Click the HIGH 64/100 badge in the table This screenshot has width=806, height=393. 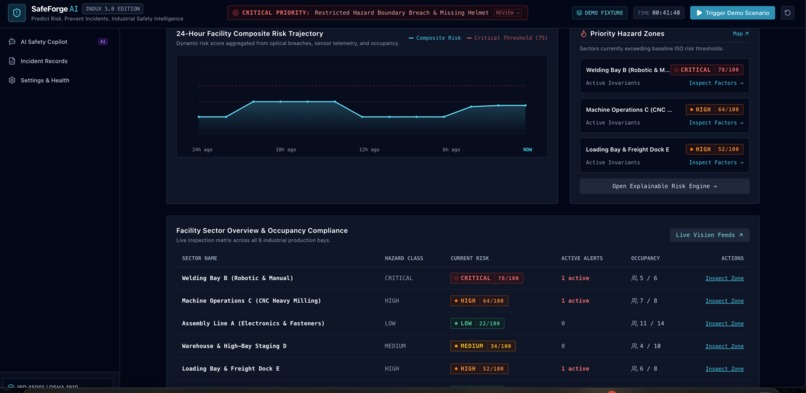(479, 301)
